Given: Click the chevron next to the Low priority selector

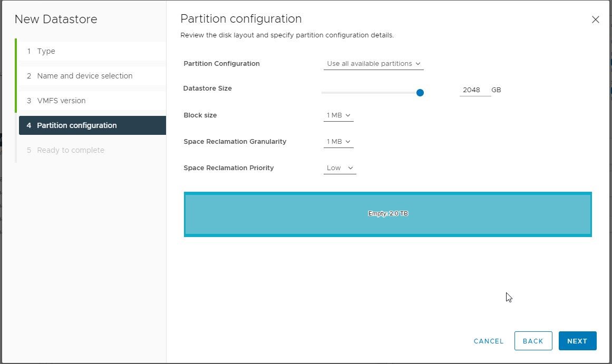Looking at the screenshot, I should pos(351,168).
